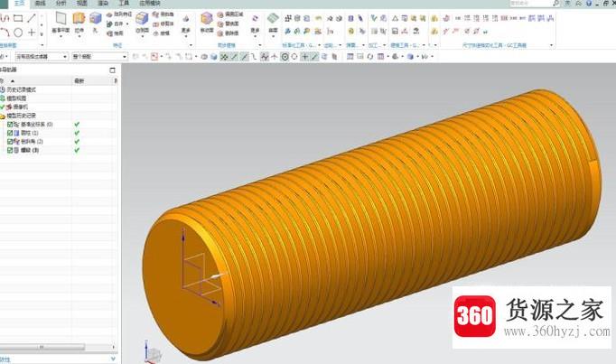
Task: Click the 拉伸 extrude icon
Action: tap(79, 18)
